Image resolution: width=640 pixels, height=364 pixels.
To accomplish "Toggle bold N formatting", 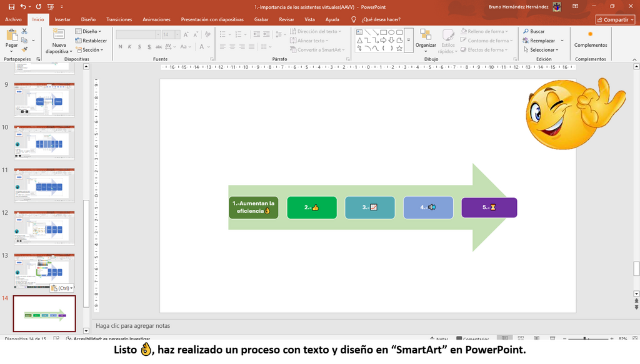I will [x=121, y=47].
